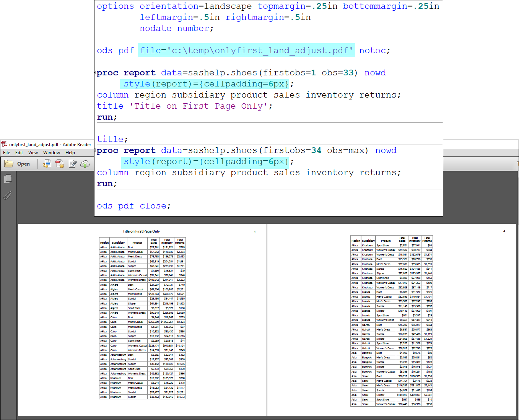Open the Edit menu
This screenshot has height=420, width=519.
(19, 152)
